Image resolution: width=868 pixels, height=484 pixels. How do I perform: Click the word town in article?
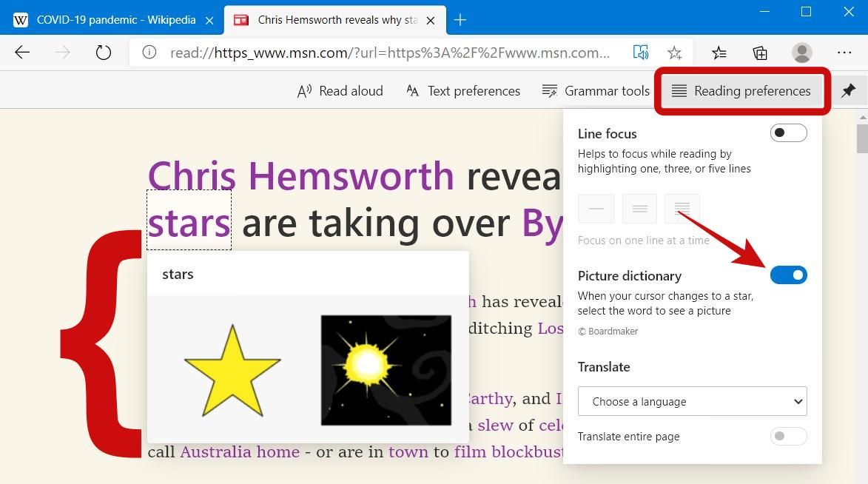(408, 452)
